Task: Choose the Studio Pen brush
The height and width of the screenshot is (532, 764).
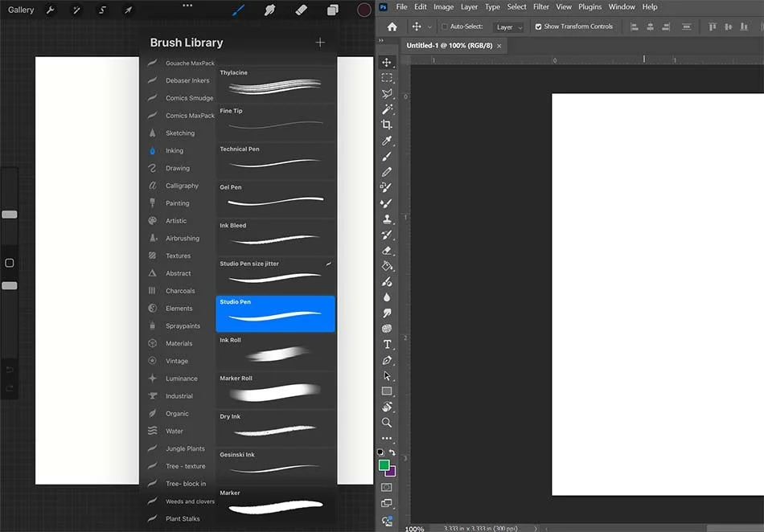Action: click(275, 314)
